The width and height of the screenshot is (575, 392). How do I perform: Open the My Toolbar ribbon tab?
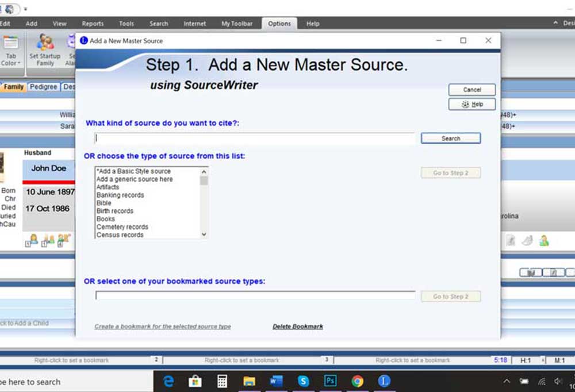[237, 24]
